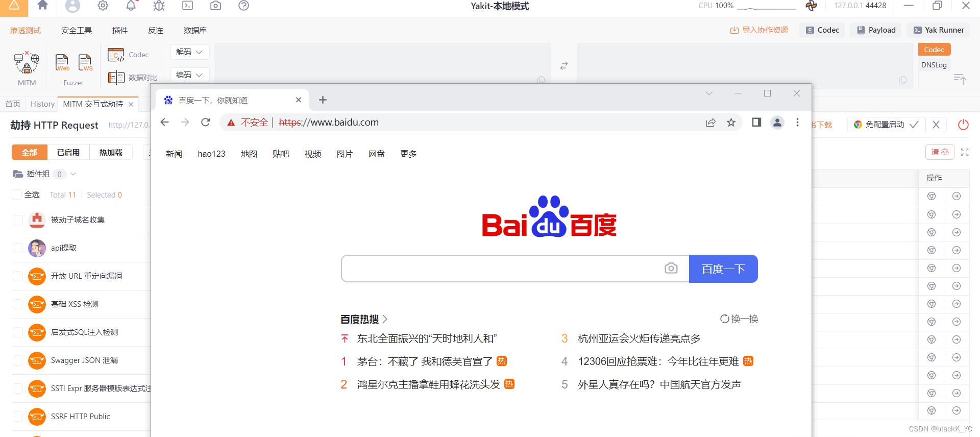Select 热加载 tab
Viewport: 980px width, 437px height.
(111, 152)
